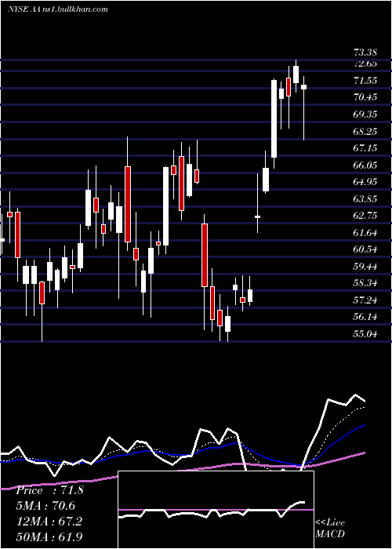
Task: Click the 71.55 price axis label
Action: (x=365, y=81)
